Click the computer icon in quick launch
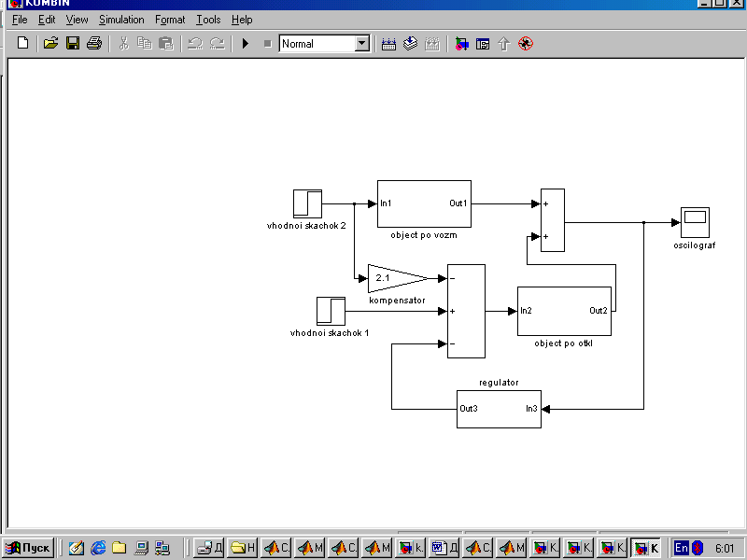The image size is (747, 560). [141, 548]
